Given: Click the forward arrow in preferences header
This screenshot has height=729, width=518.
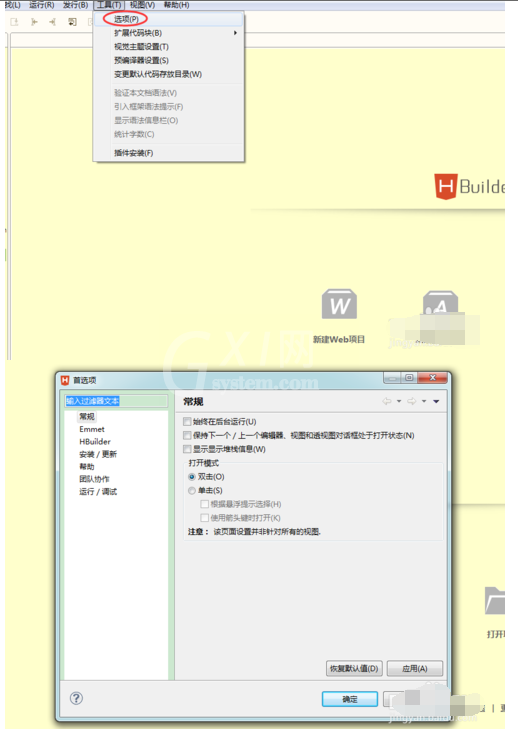Looking at the screenshot, I should [x=412, y=401].
